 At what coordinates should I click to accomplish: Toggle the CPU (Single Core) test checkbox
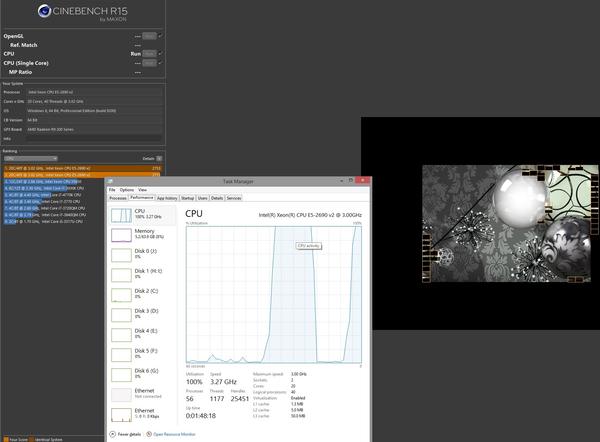tap(160, 63)
